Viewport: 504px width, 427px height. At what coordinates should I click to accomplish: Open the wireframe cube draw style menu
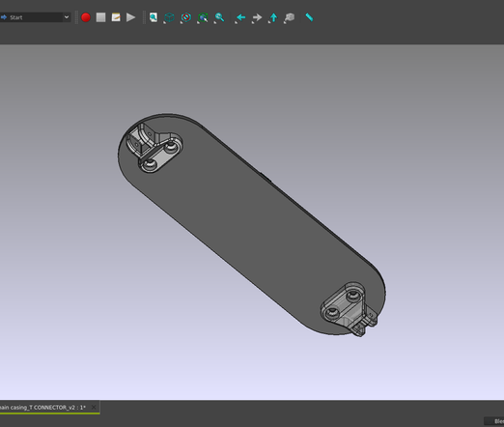point(169,17)
